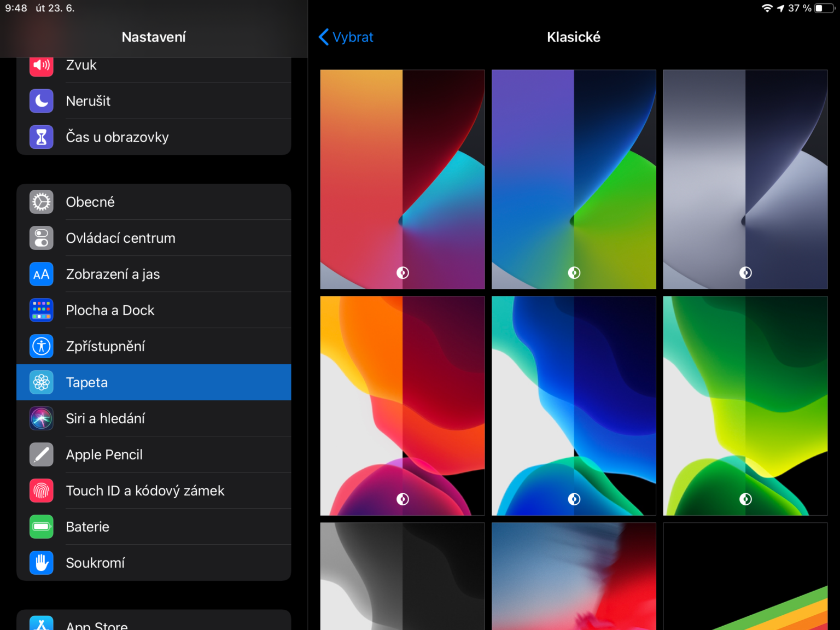Click the Wi-Fi icon in the status bar

[768, 8]
